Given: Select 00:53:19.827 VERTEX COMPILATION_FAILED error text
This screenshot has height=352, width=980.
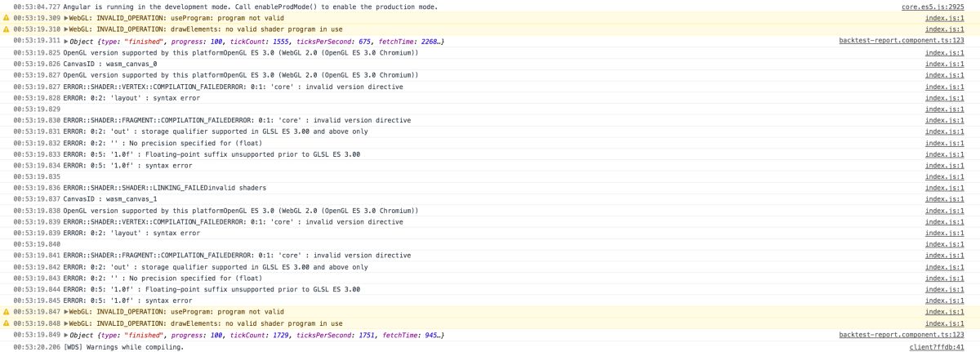Looking at the screenshot, I should (233, 86).
